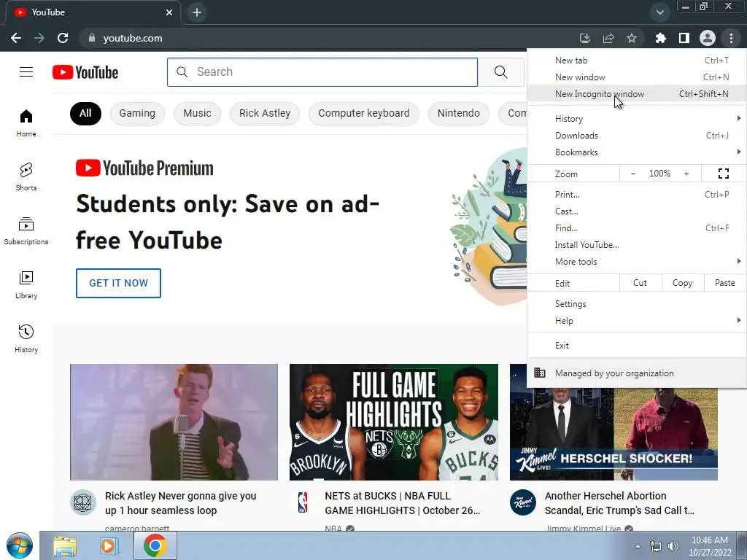
Task: Reload the page with refresh icon
Action: coord(63,38)
